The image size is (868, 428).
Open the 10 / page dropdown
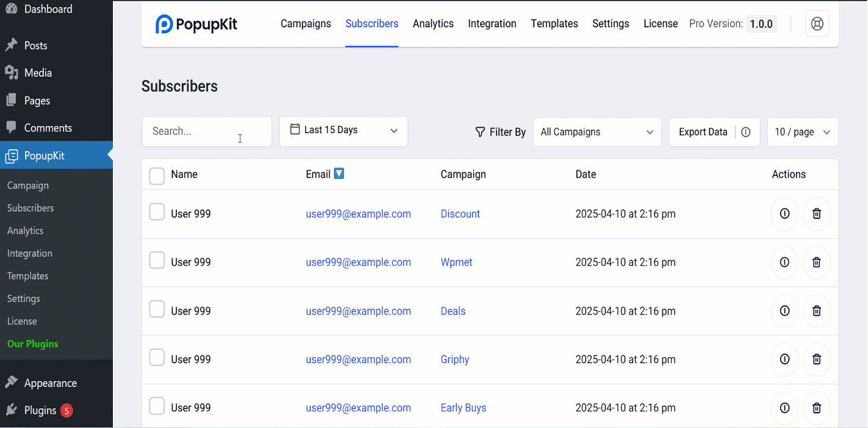(802, 132)
